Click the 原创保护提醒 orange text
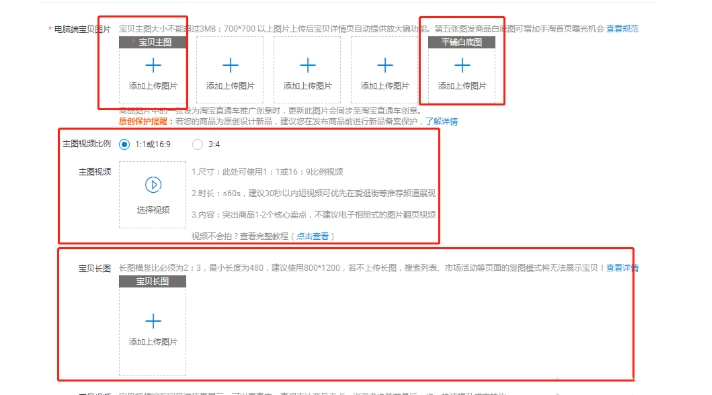Image resolution: width=712 pixels, height=395 pixels. [143, 121]
